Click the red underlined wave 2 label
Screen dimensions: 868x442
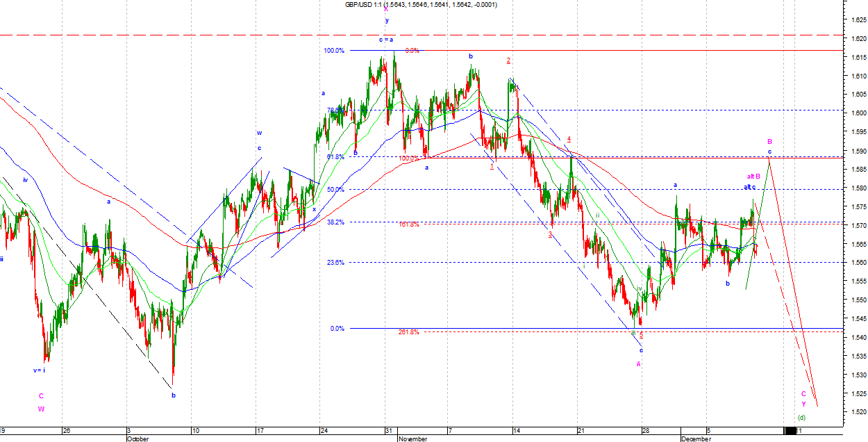click(x=508, y=60)
